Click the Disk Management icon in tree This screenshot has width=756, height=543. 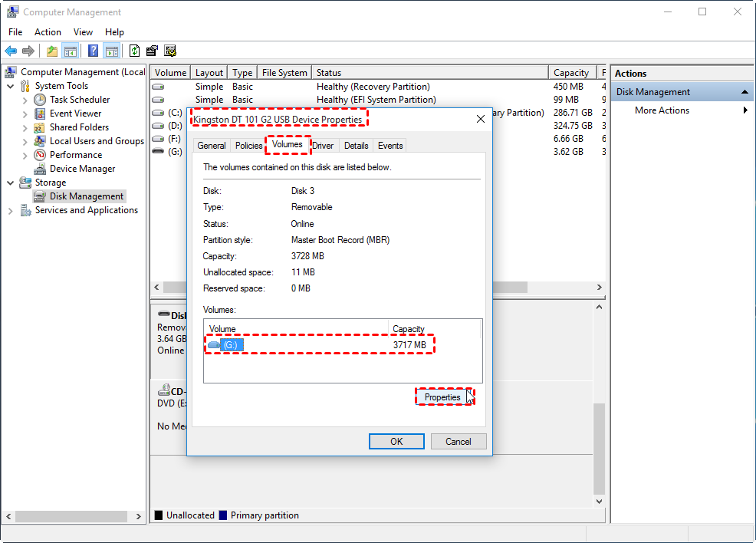40,197
